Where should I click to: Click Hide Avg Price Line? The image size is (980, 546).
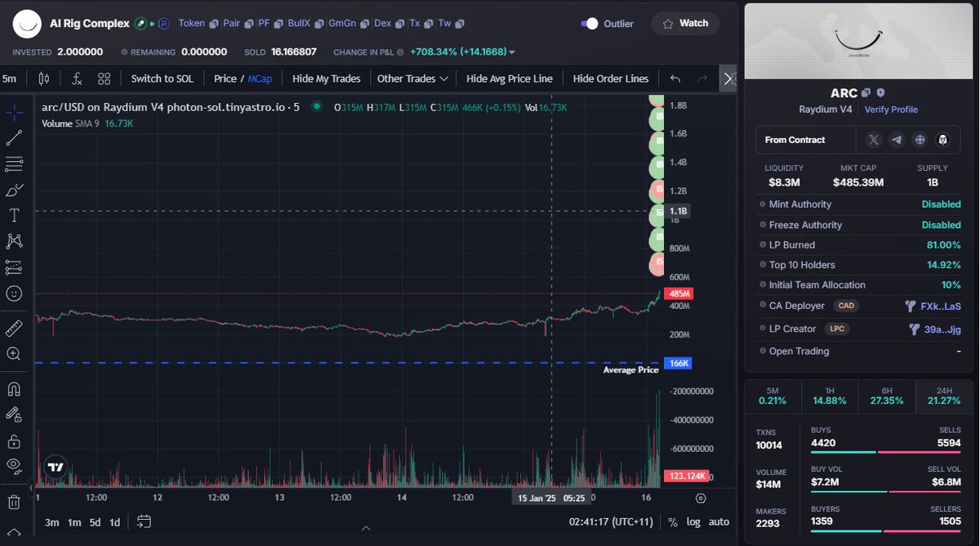click(x=509, y=78)
